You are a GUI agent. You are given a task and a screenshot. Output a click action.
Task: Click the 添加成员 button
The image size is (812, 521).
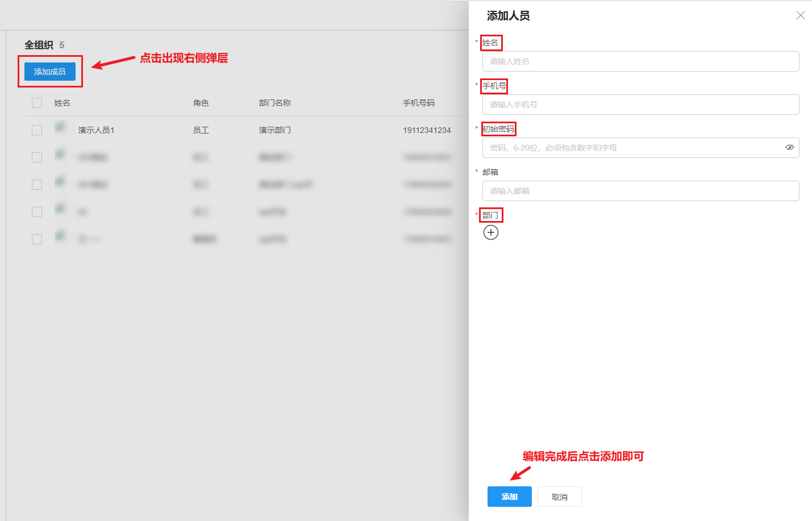coord(49,71)
